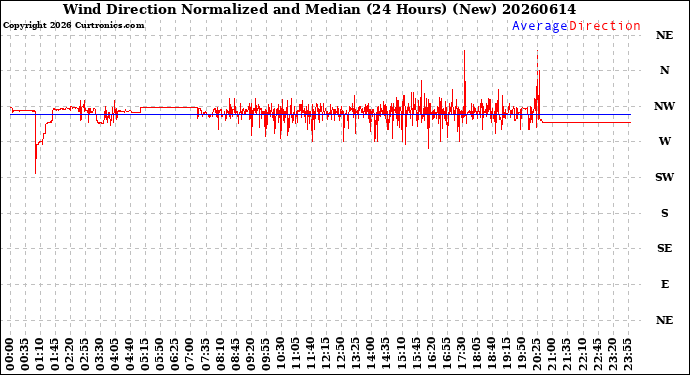Screen dimensions: 690x375
Task: Click the 05:50 time axis label
Action: pos(160,354)
